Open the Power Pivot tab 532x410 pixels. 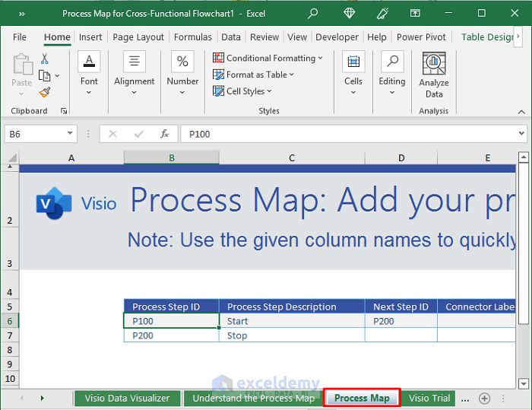(421, 37)
